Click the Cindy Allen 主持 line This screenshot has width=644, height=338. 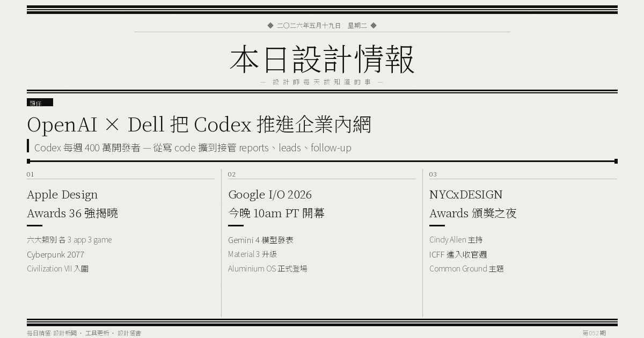point(456,240)
